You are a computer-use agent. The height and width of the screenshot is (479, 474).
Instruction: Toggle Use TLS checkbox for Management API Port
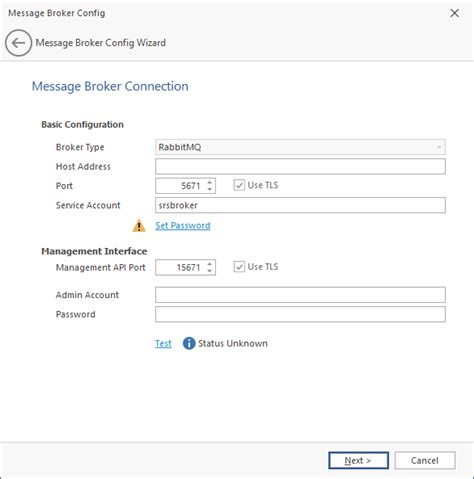tap(239, 267)
